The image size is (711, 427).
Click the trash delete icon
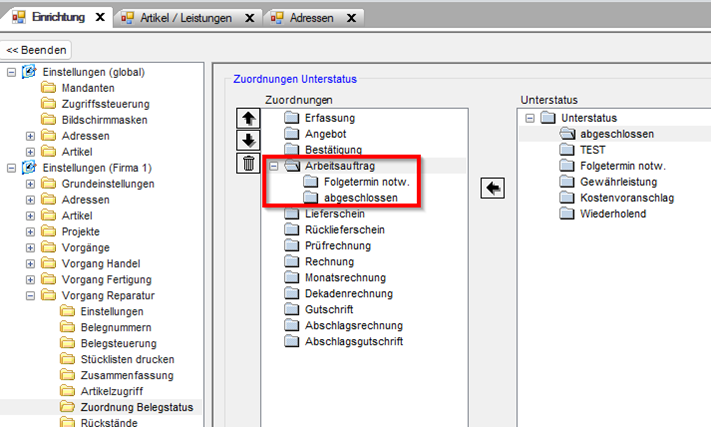249,164
